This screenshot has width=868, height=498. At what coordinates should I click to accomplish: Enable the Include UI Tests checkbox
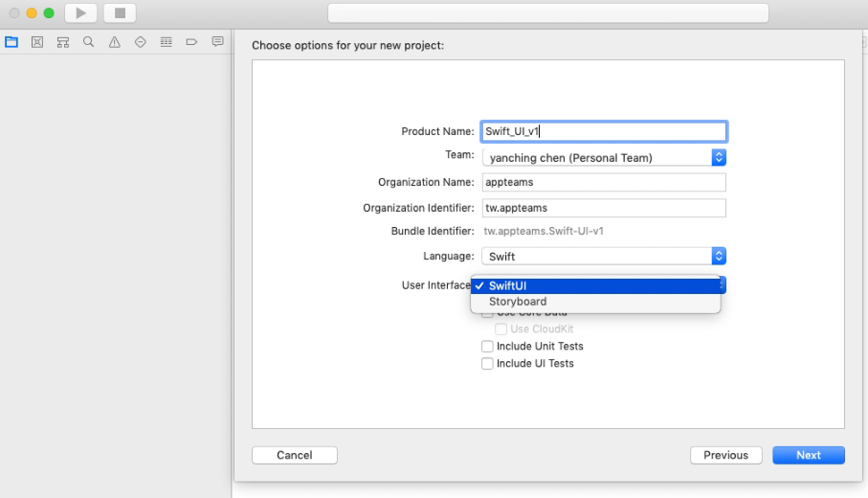(488, 364)
